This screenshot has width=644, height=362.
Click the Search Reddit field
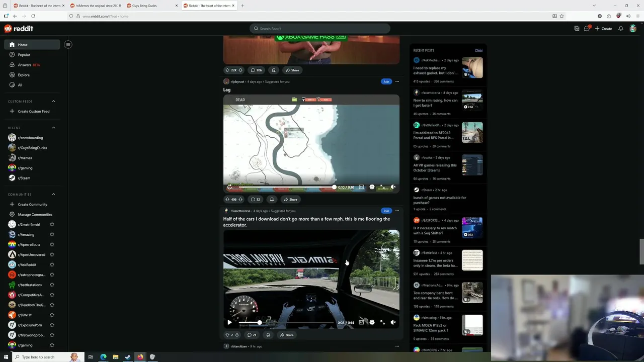[320, 29]
